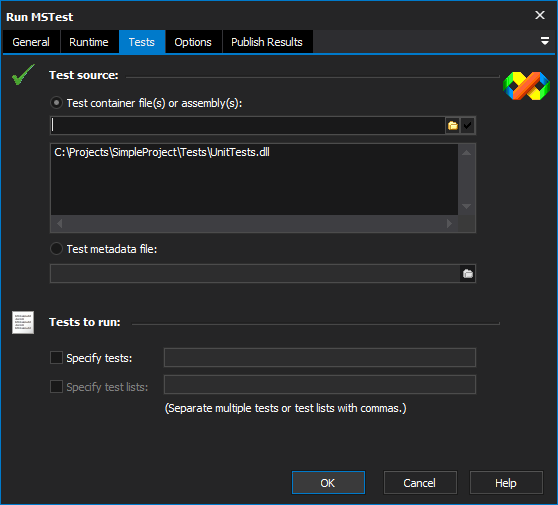Click the file list scroll down arrow
Screen dimensions: 558x505
click(467, 206)
